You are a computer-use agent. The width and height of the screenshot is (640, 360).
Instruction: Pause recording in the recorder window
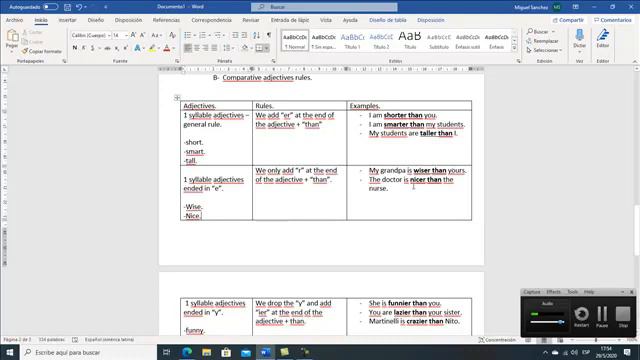pos(602,316)
